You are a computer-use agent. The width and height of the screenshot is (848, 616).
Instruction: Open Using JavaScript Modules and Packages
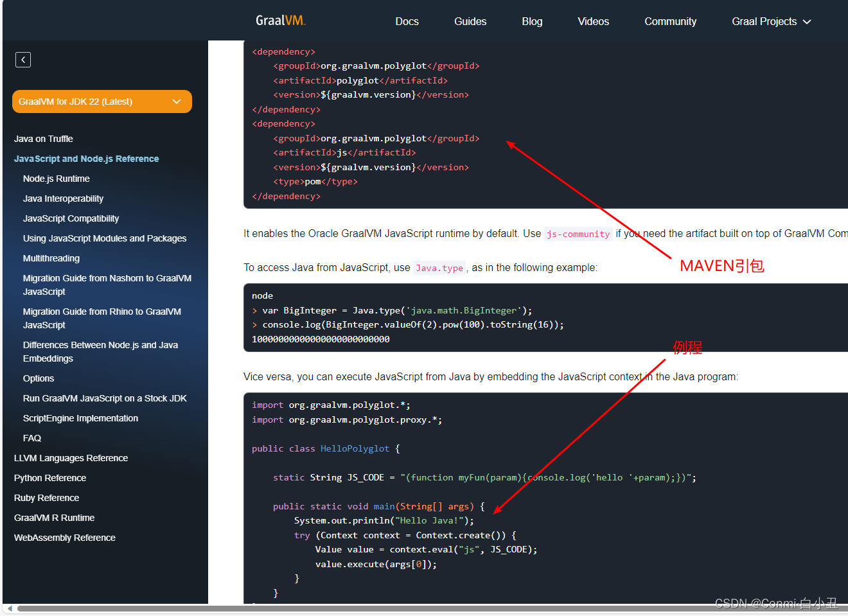click(105, 238)
